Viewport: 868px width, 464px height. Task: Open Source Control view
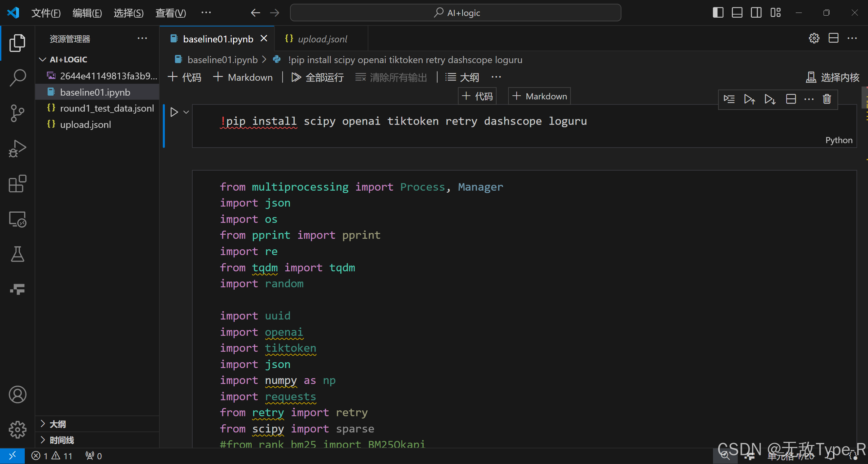[17, 113]
